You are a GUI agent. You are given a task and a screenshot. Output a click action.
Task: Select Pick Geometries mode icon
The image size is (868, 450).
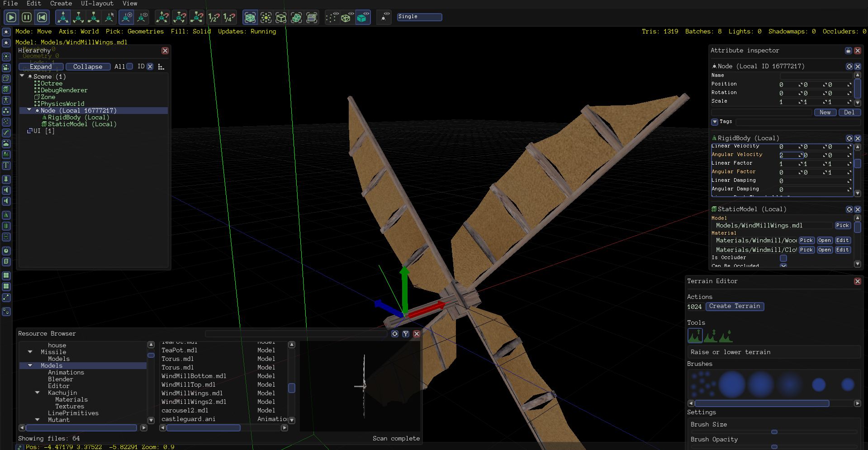click(250, 17)
